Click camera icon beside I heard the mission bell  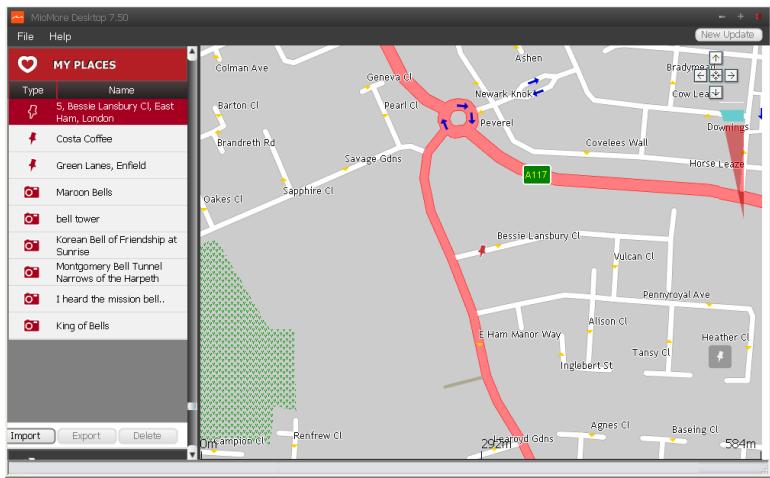(x=31, y=299)
